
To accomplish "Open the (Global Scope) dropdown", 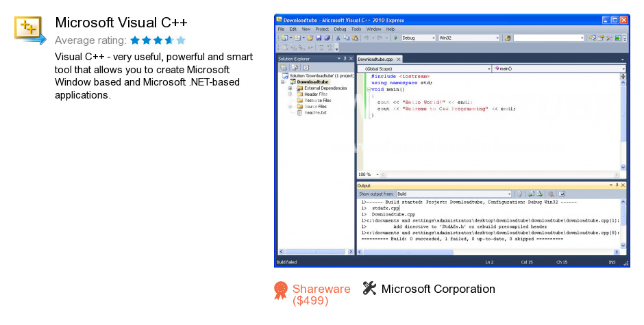I will pyautogui.click(x=424, y=68).
